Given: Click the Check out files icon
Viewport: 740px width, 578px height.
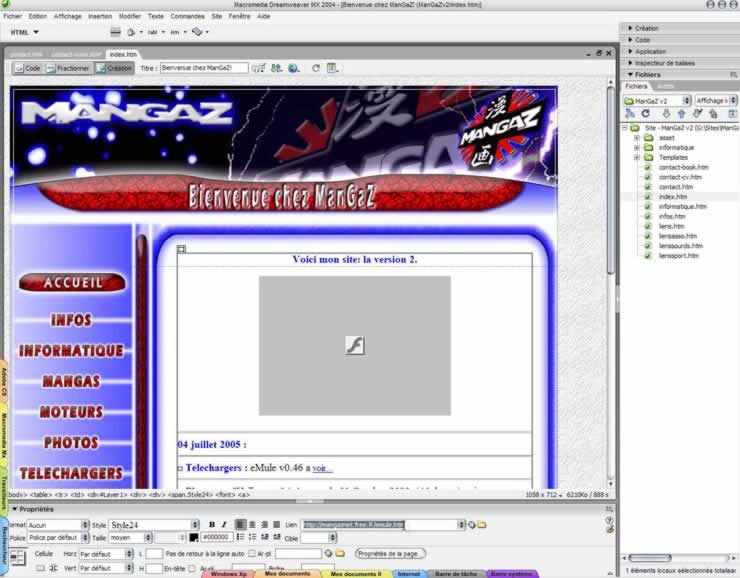Looking at the screenshot, I should tap(697, 114).
